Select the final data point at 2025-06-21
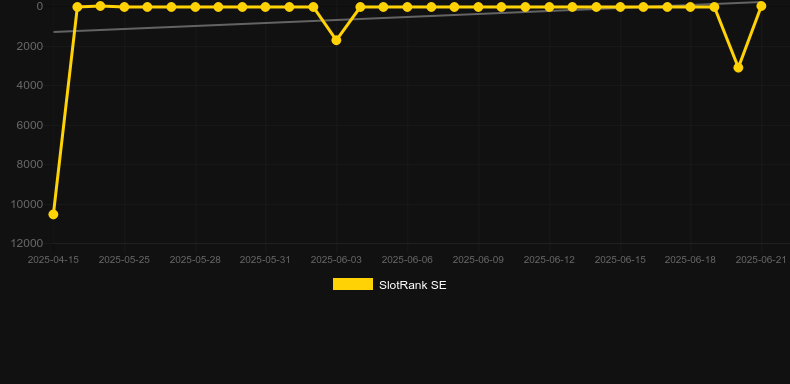This screenshot has width=790, height=384. [761, 6]
